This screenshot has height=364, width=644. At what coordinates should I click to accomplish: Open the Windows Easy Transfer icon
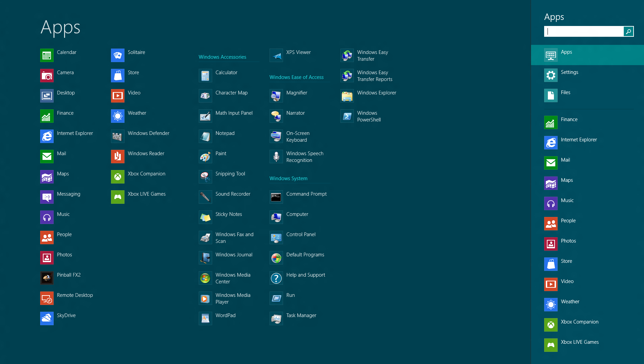(347, 55)
